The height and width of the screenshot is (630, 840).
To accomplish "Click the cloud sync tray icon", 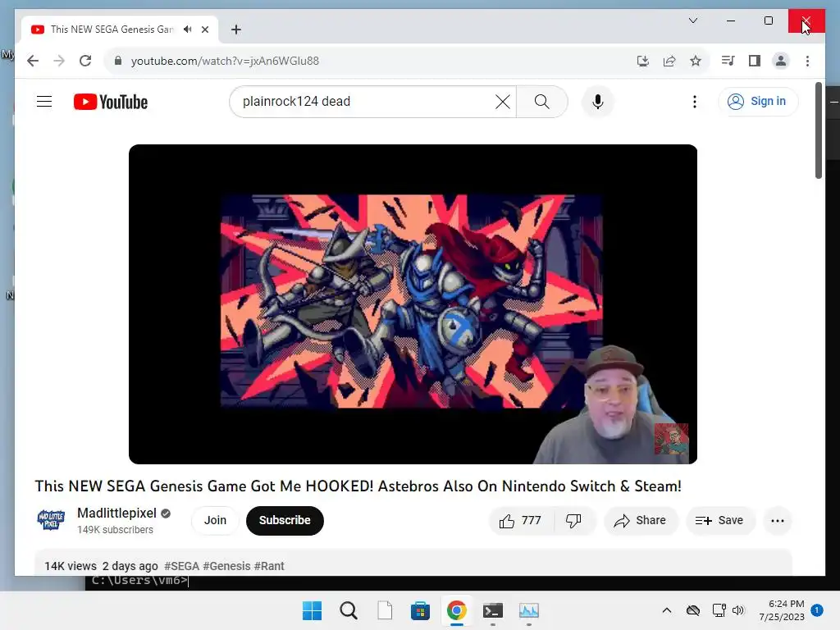I will [x=692, y=610].
